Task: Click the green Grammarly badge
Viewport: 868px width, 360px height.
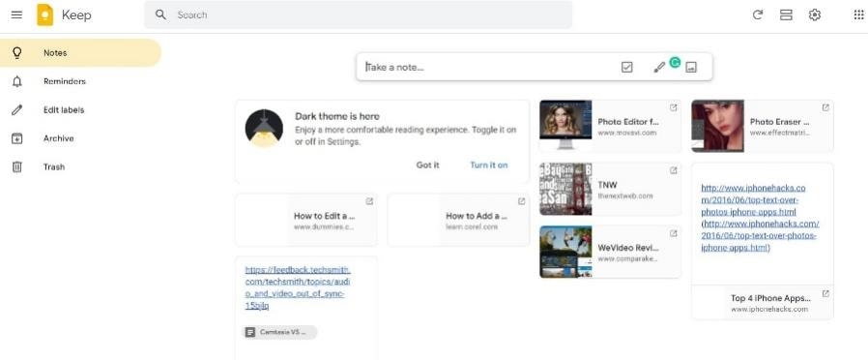Action: tap(675, 62)
